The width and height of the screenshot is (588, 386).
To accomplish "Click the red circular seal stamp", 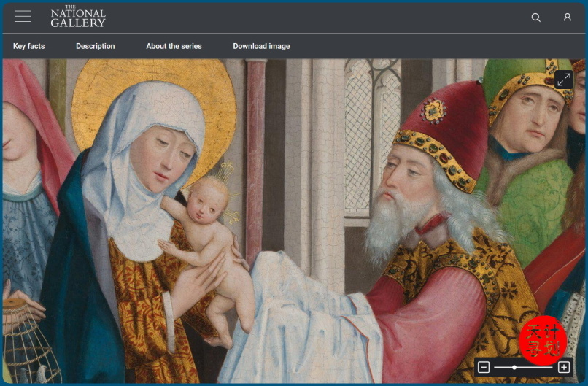I will 542,338.
